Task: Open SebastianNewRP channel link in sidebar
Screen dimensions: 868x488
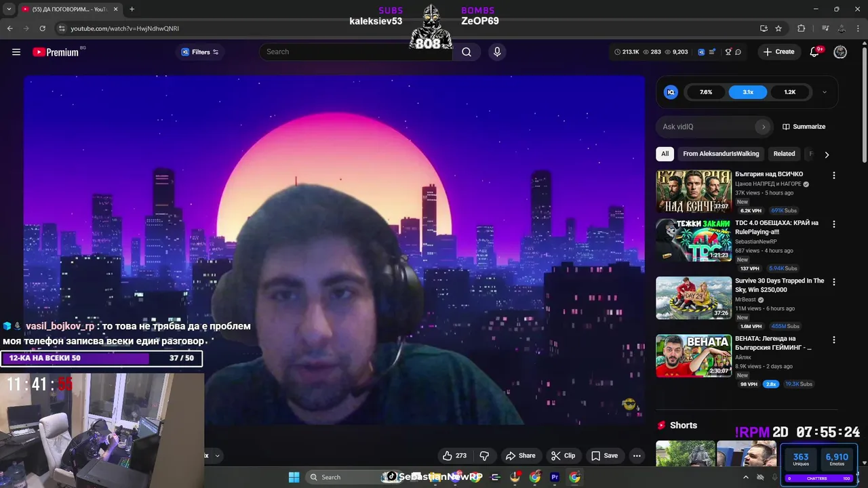Action: click(756, 242)
